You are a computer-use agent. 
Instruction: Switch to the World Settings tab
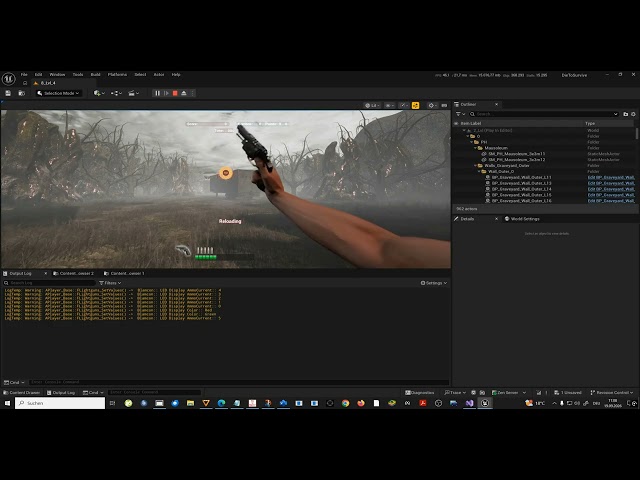coord(522,219)
